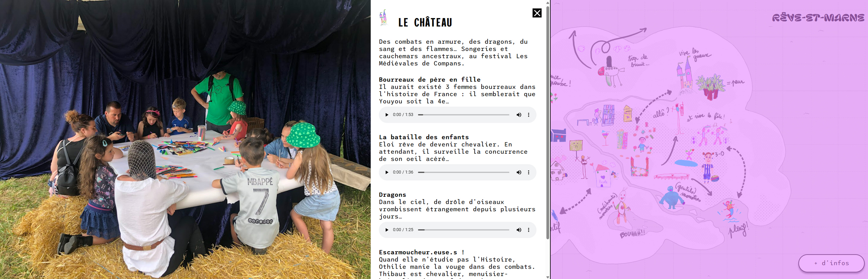Open more options for La bataille audio player
Image resolution: width=868 pixels, height=279 pixels.
coord(529,172)
